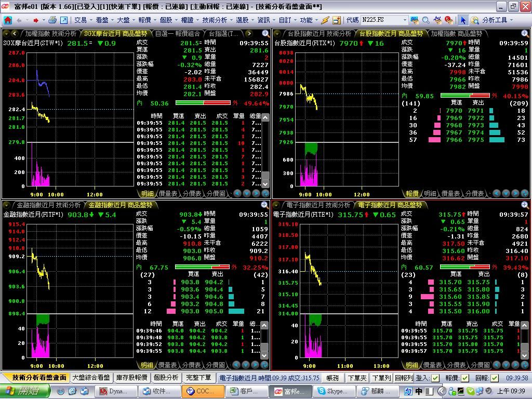Click the lightning quick-order icon
Image resolution: width=532 pixels, height=399 pixels.
[x=325, y=20]
